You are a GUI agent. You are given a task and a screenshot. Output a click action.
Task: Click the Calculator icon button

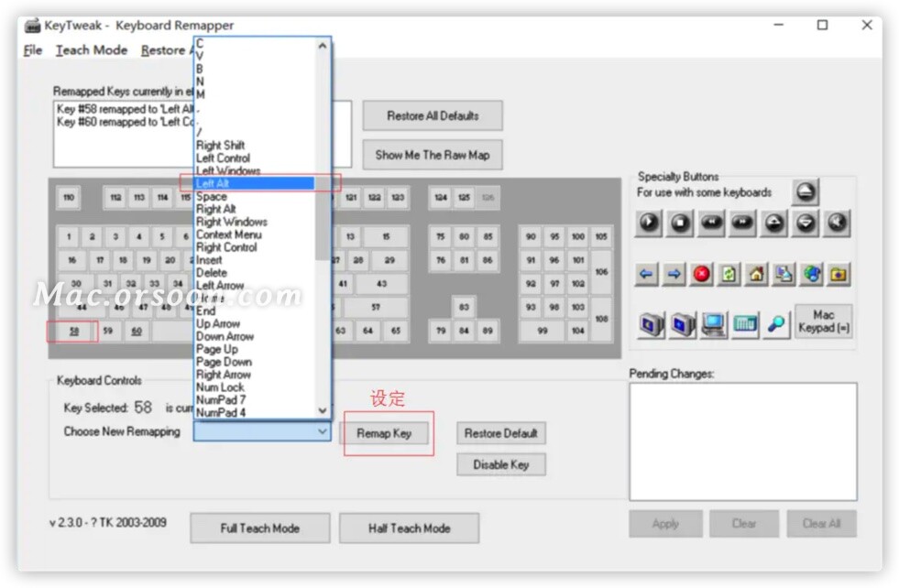(x=745, y=325)
